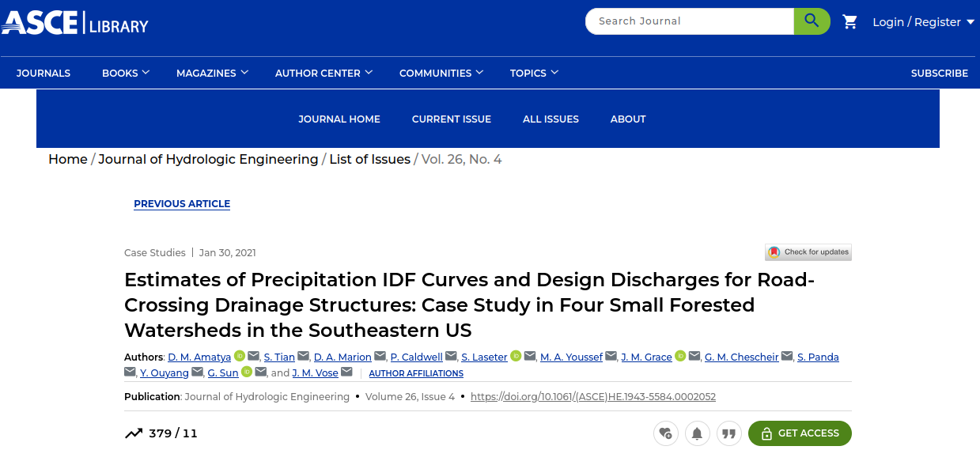The width and height of the screenshot is (980, 450).
Task: Go to All Issues
Action: coord(551,119)
